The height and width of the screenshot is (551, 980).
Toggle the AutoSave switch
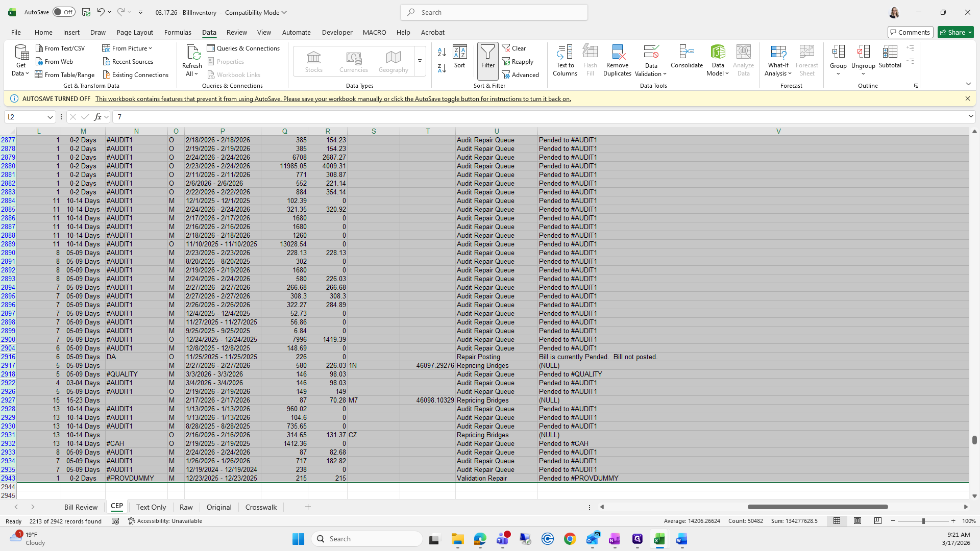[64, 12]
